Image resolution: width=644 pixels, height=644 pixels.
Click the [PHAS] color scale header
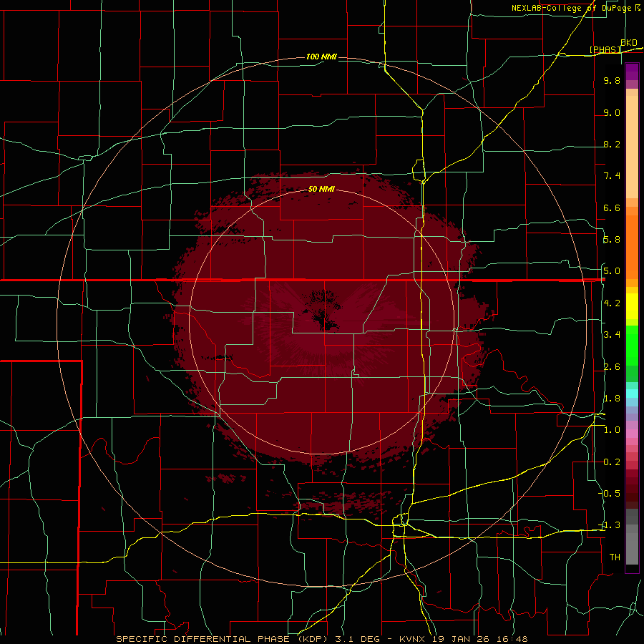[x=605, y=49]
